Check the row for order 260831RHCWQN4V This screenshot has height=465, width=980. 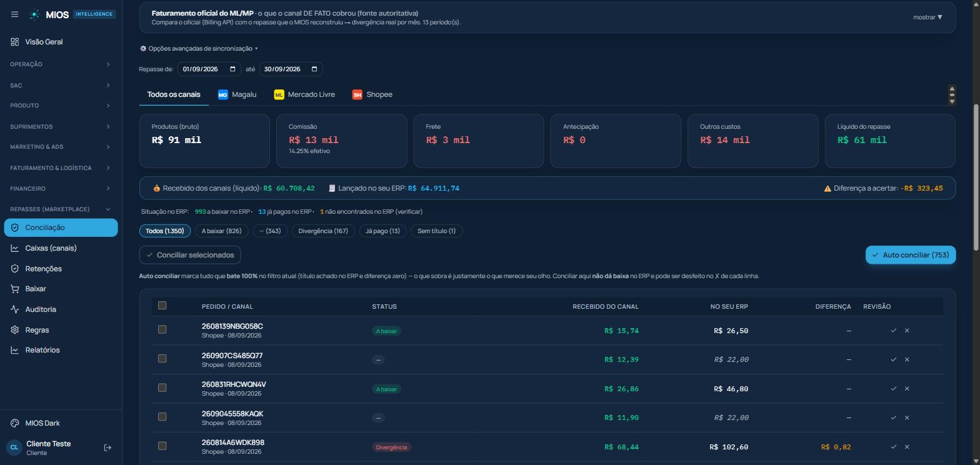click(162, 387)
